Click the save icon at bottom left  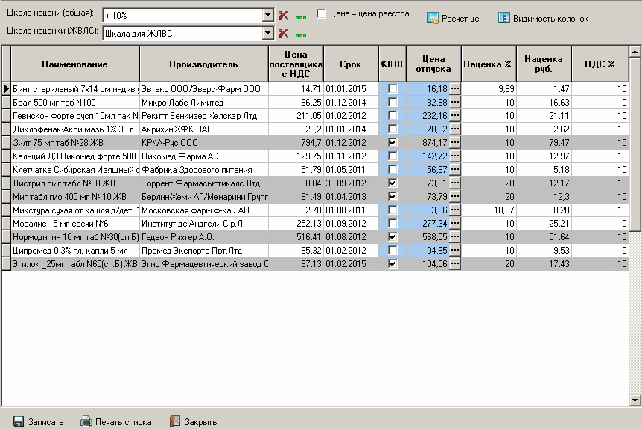point(19,421)
